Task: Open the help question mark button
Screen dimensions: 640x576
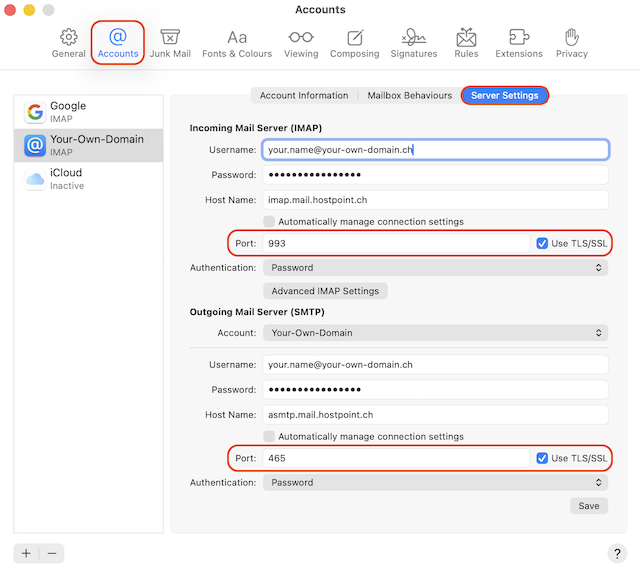Action: point(617,553)
